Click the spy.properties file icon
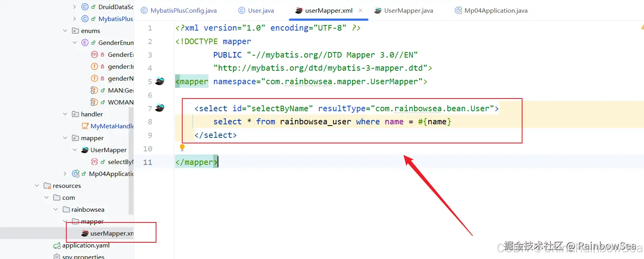Screen dimensions: 644x259 tap(57, 257)
